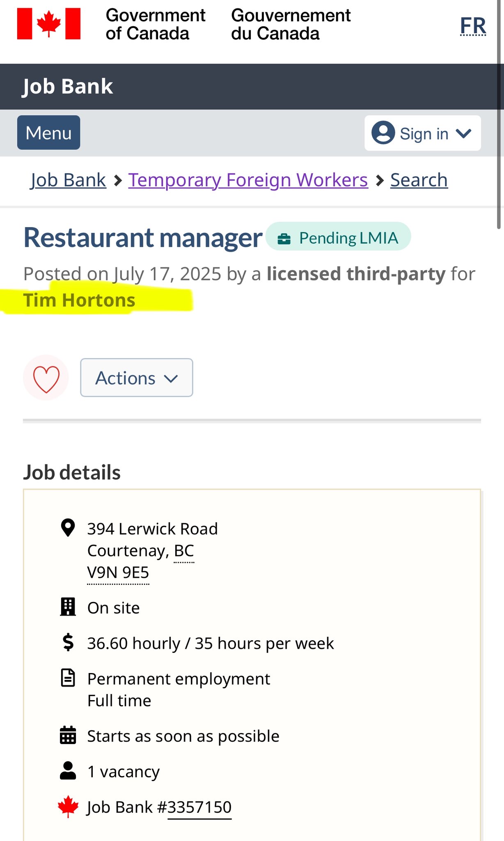This screenshot has width=504, height=841.
Task: Click the building On site icon
Action: click(x=68, y=607)
